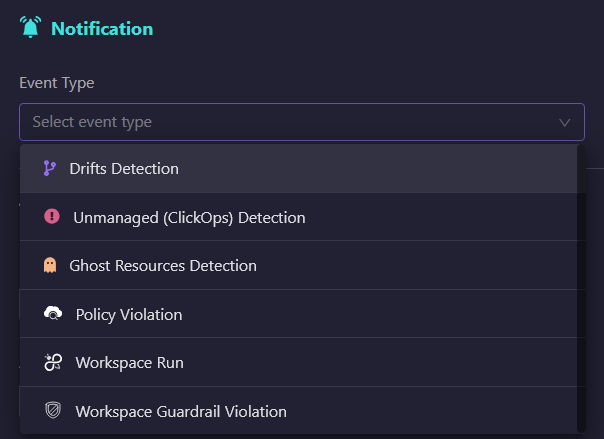
Task: Choose Workspace Run event type
Action: (299, 363)
